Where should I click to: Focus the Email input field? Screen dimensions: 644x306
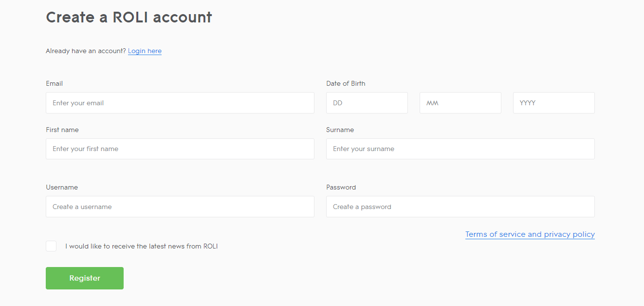pos(180,103)
